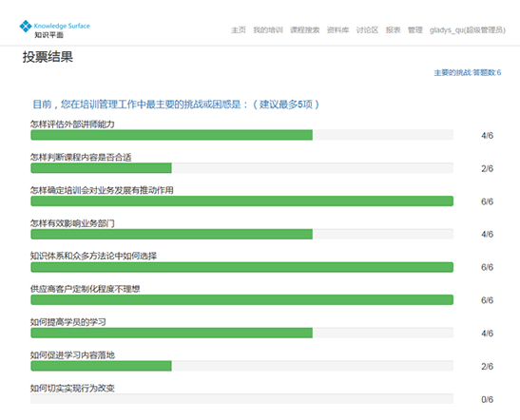Click the poll question title text
This screenshot has height=420, width=520.
pos(176,105)
